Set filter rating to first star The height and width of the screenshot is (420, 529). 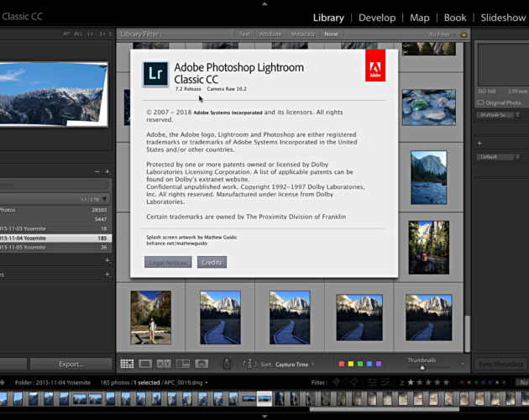(x=411, y=382)
